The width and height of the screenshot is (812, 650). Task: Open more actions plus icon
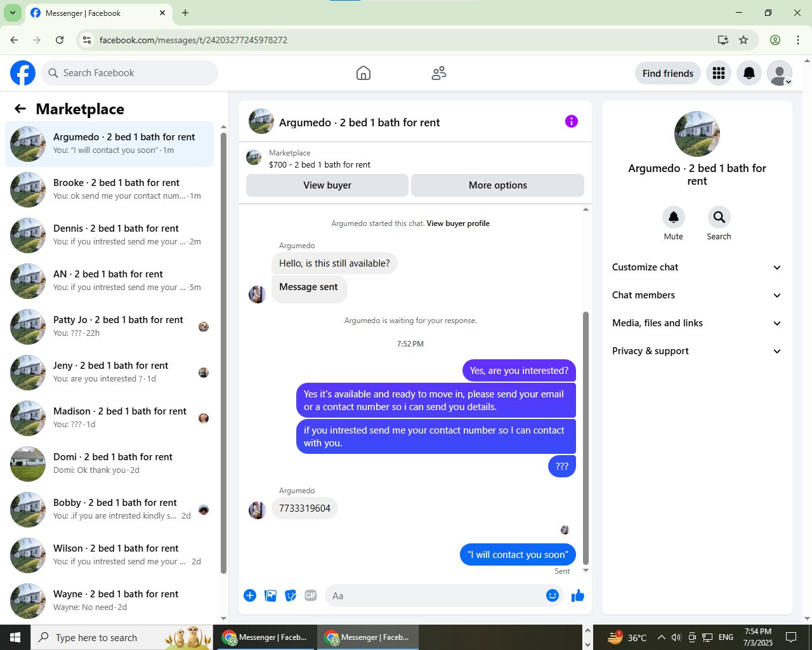coord(250,595)
